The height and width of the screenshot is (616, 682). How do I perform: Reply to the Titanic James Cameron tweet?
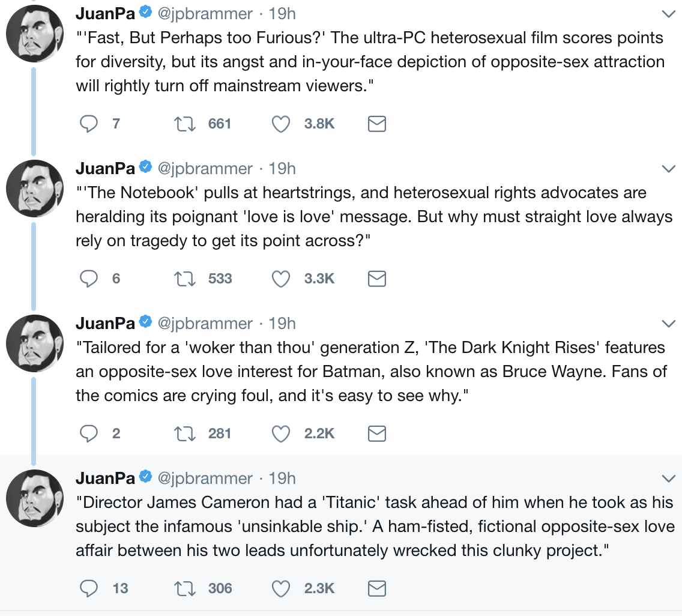coord(89,589)
